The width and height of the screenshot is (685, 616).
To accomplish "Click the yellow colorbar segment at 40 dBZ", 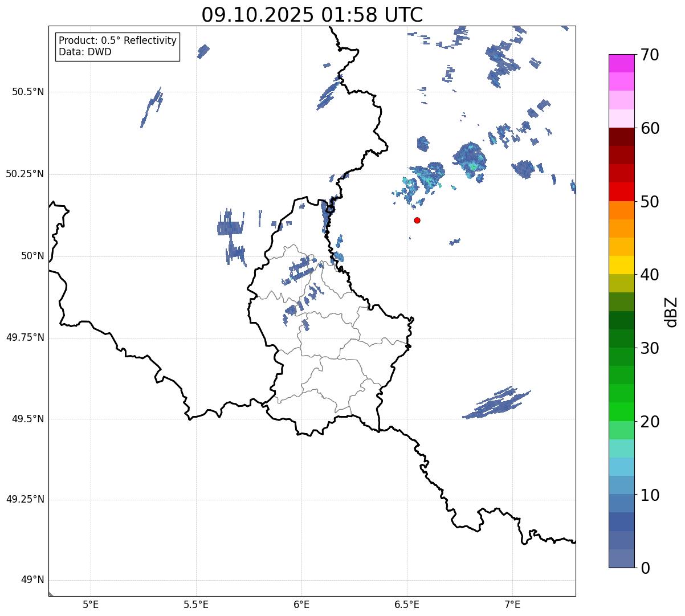I will 621,265.
